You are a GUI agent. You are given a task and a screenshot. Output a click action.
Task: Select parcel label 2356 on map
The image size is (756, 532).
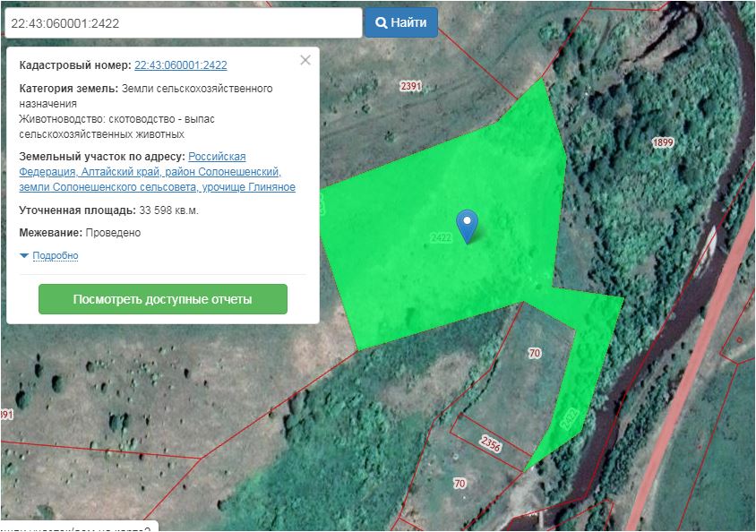tap(490, 442)
